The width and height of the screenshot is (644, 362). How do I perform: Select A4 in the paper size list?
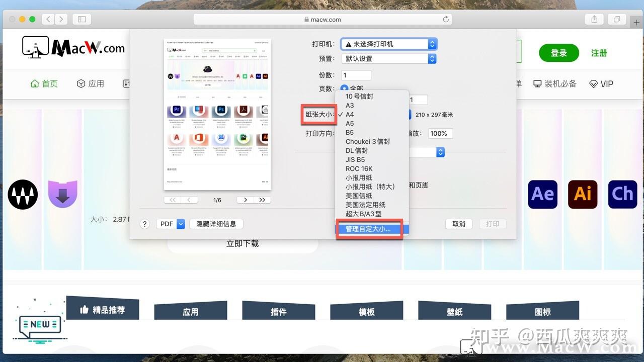pos(350,114)
